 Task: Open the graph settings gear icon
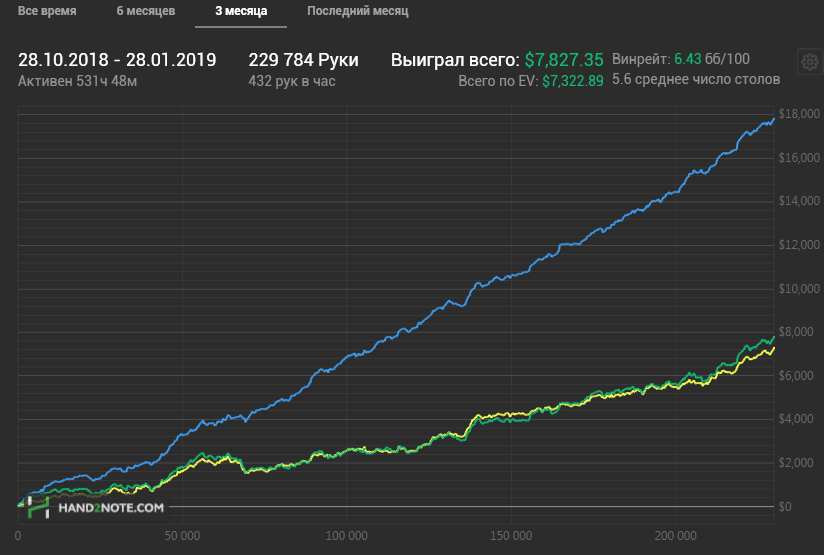810,62
